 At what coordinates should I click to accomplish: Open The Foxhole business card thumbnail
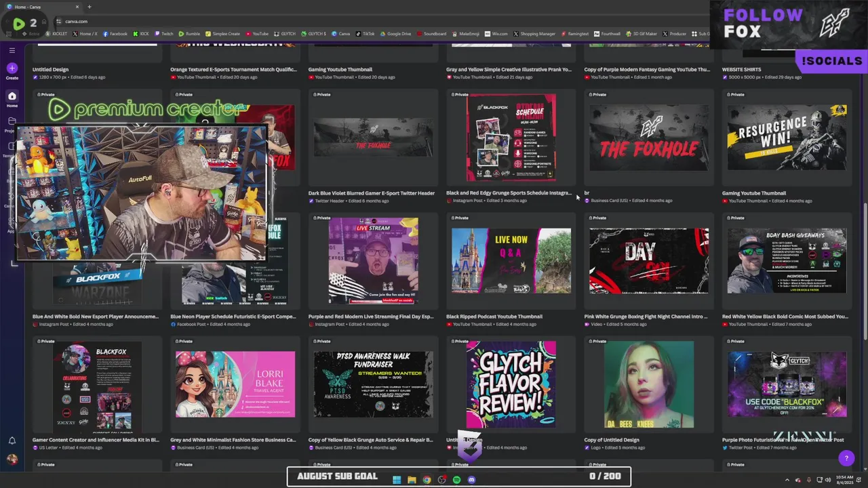[649, 138]
